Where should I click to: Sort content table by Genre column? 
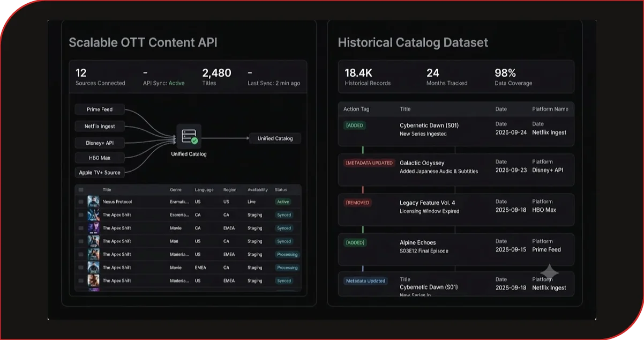coord(176,190)
